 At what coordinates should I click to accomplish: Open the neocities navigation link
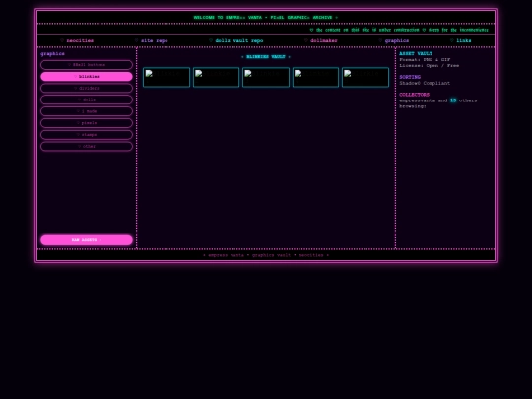pyautogui.click(x=77, y=40)
